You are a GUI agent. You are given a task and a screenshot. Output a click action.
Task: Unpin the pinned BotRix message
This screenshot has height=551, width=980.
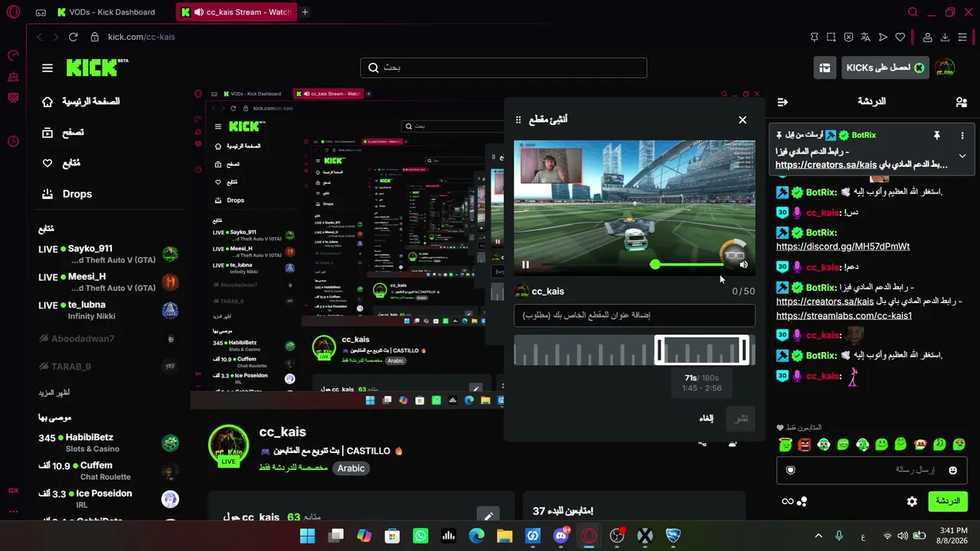pos(936,135)
